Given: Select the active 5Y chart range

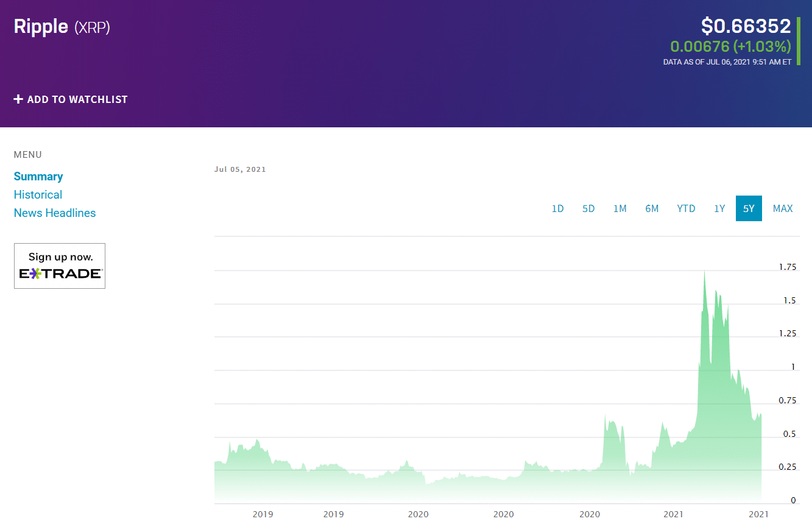Looking at the screenshot, I should click(x=749, y=208).
